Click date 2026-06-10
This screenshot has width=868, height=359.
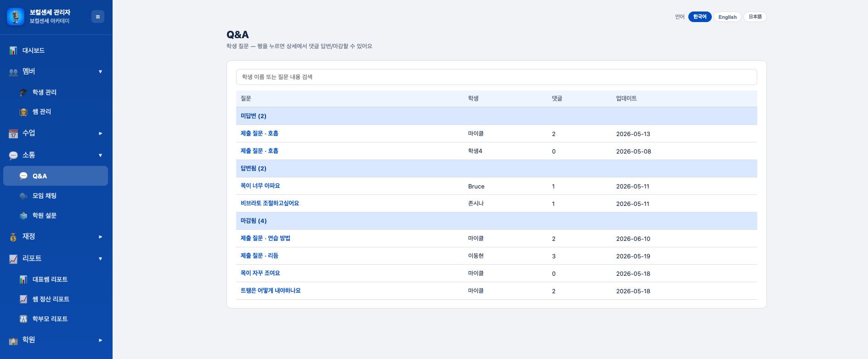tap(633, 239)
